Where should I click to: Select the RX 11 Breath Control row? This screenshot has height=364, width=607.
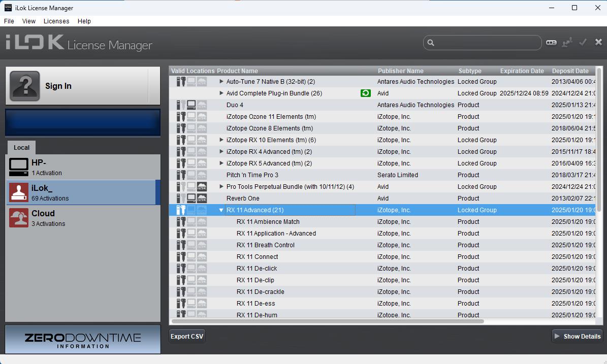coord(382,245)
